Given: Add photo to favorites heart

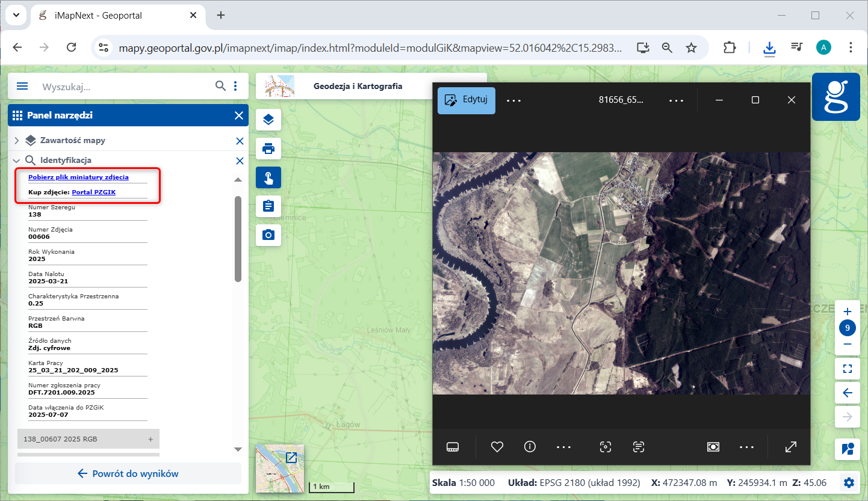Looking at the screenshot, I should click(497, 447).
